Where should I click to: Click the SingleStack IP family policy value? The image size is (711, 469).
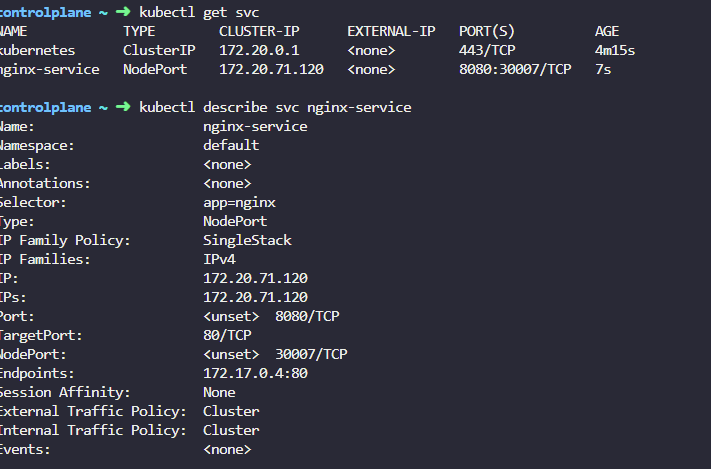point(247,240)
